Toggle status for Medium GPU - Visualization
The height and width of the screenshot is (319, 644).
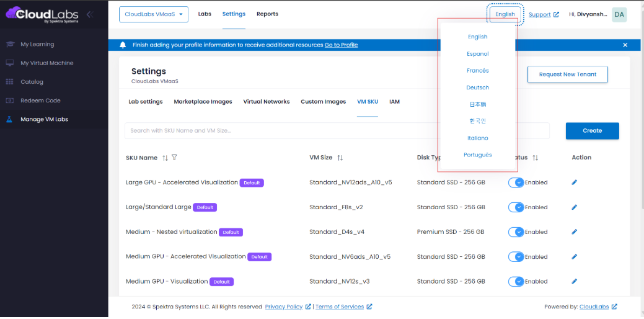516,282
